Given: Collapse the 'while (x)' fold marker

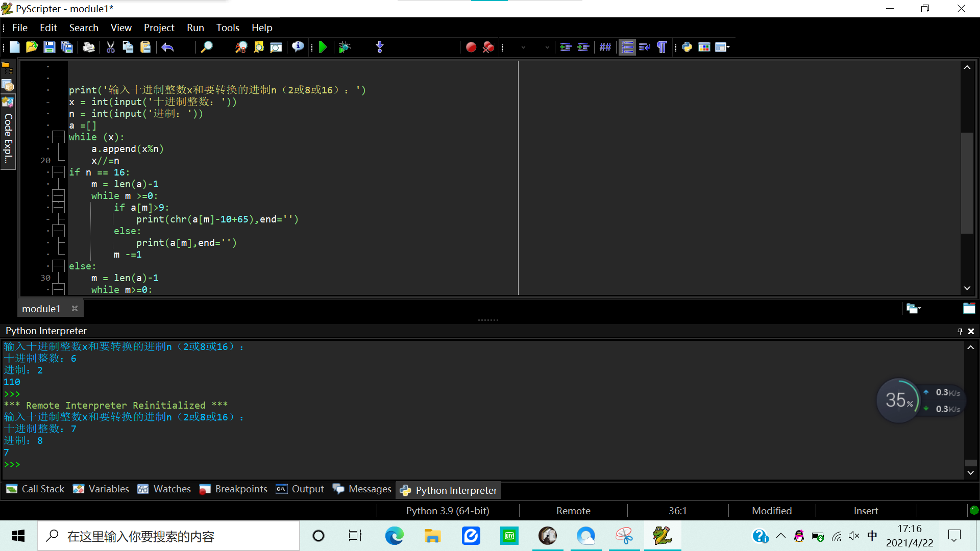Looking at the screenshot, I should pos(59,137).
